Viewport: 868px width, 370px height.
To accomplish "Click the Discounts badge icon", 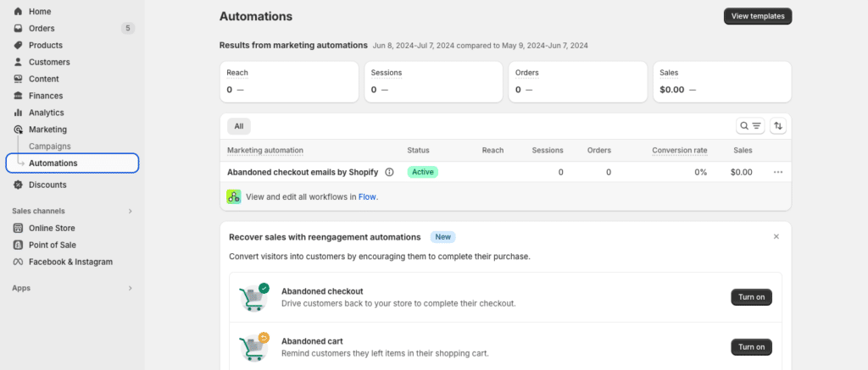I will tap(19, 185).
